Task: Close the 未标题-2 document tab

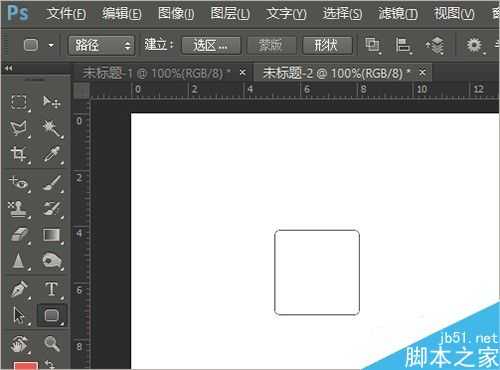Action: tap(422, 72)
